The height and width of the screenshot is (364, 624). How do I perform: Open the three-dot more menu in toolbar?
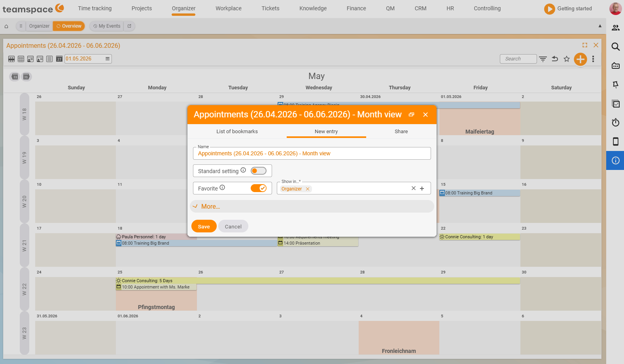pyautogui.click(x=593, y=59)
